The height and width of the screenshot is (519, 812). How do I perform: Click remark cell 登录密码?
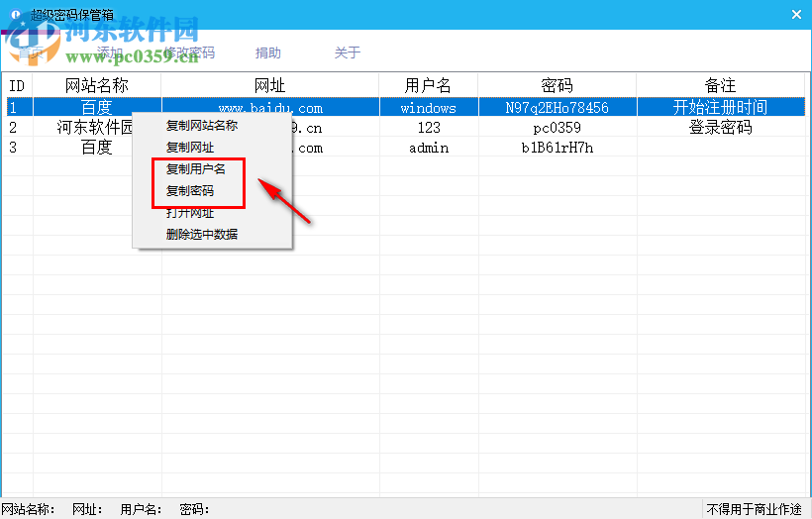pos(720,128)
